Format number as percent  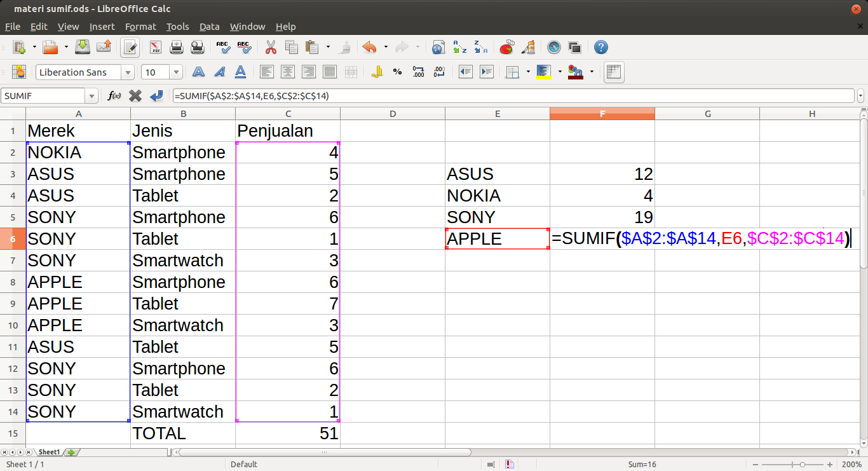(397, 72)
